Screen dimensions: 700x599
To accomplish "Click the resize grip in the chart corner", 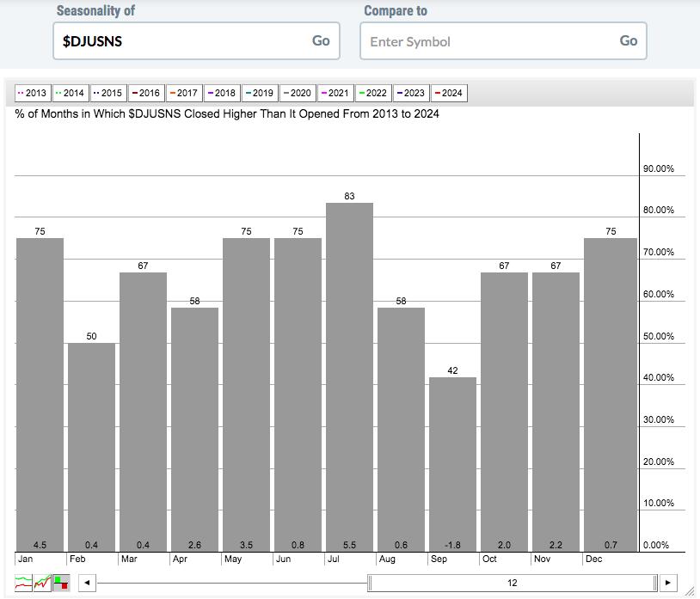I will tap(691, 592).
